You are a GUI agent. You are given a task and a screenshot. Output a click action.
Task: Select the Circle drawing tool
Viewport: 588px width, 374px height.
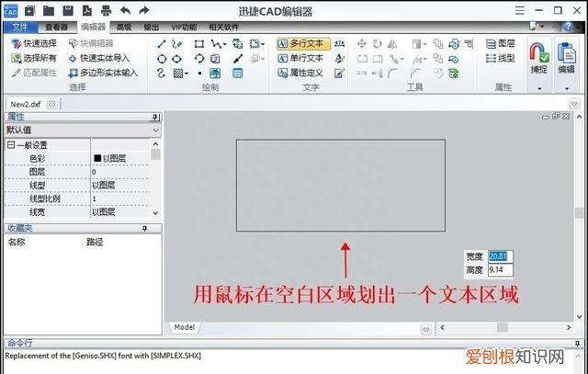coord(162,59)
